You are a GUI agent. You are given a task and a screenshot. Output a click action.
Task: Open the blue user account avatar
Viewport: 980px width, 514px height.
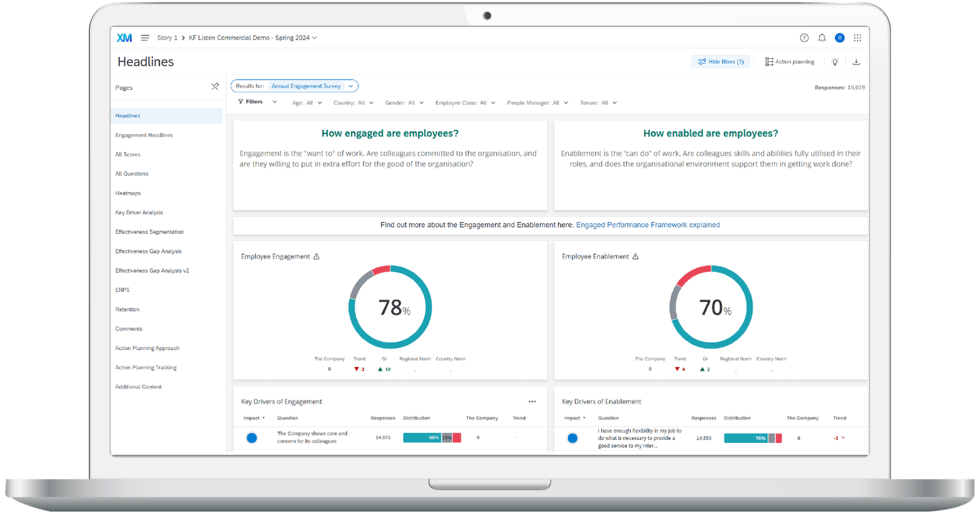[x=840, y=38]
